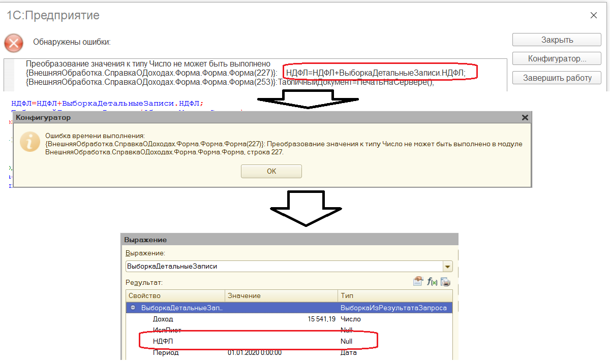
Task: Click the Завершить работу button
Action: [x=557, y=78]
